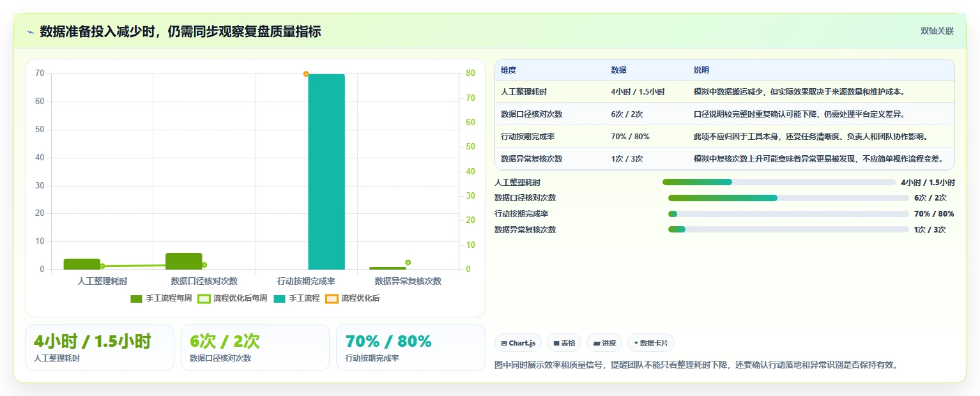
Task: Click the 6次 / 2次 stat card
Action: tap(255, 347)
